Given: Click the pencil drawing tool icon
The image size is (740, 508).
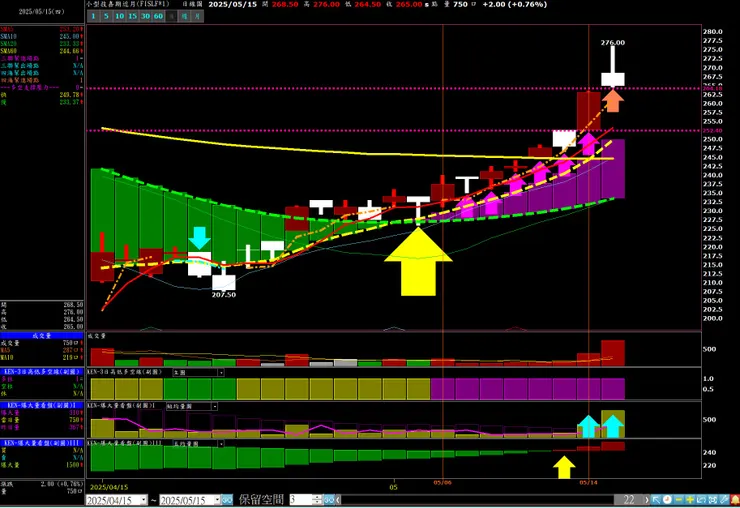Looking at the screenshot, I should tap(724, 500).
